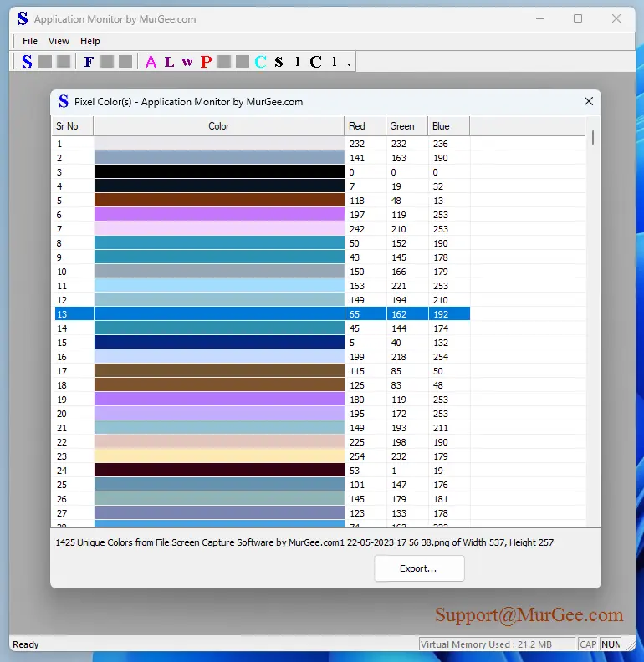Click Green value '172' in row 20
This screenshot has height=662, width=644.
(398, 413)
